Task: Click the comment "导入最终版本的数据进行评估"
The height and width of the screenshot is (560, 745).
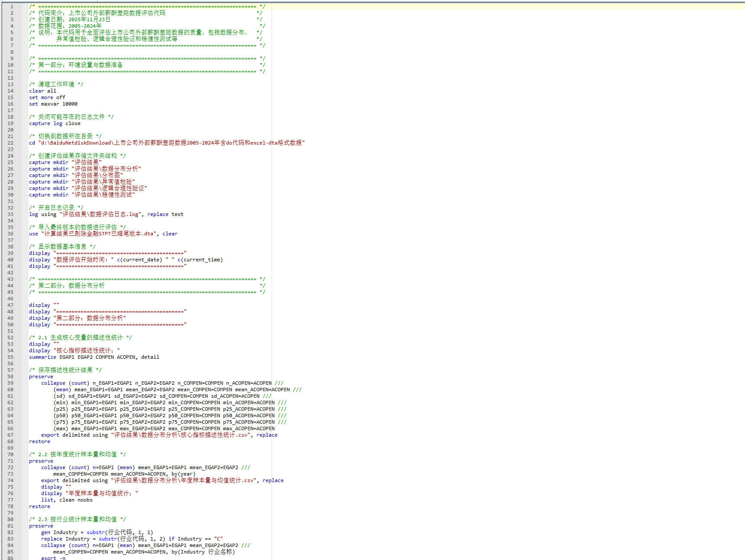Action: [x=78, y=227]
